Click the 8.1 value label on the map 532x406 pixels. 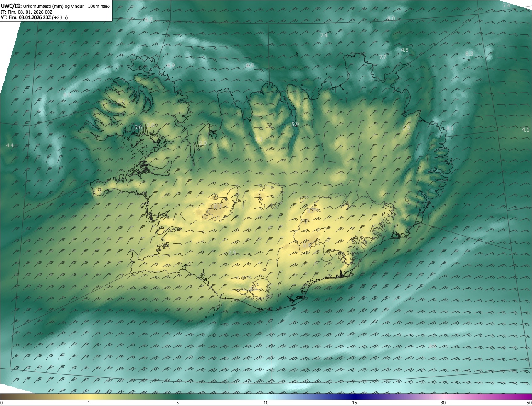coord(450,129)
